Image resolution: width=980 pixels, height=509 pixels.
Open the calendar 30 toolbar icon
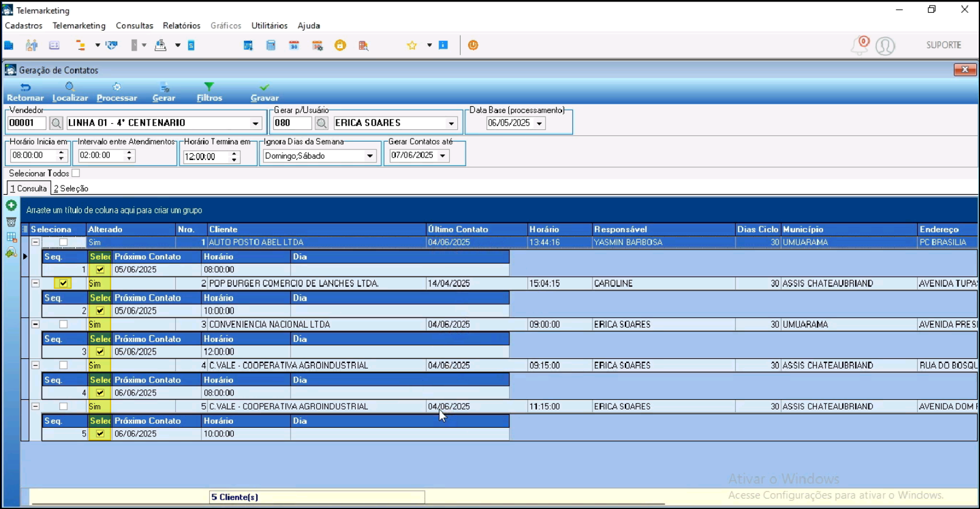pyautogui.click(x=294, y=45)
